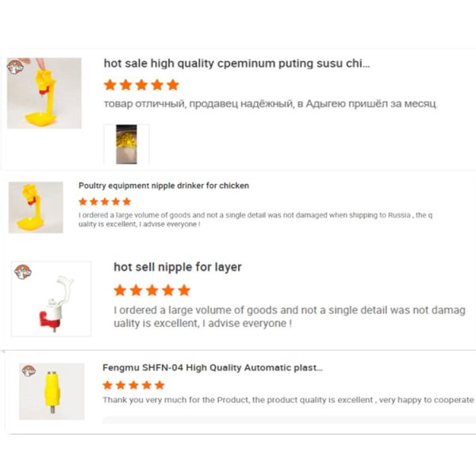Click the review text below 'hot sell nipple for layer'

[289, 317]
